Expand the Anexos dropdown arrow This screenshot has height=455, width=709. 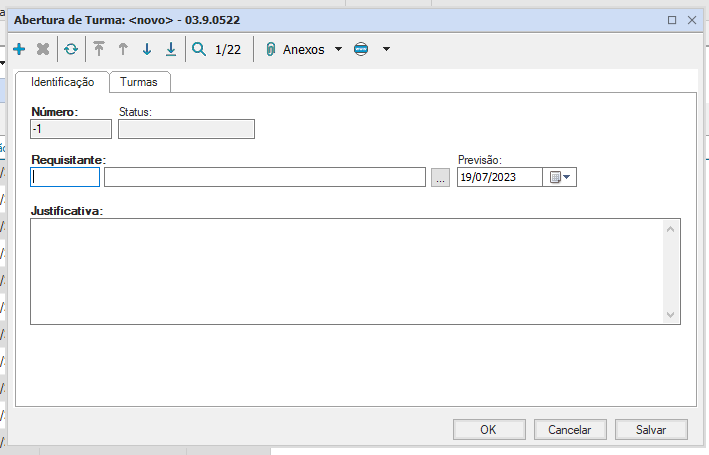[338, 49]
